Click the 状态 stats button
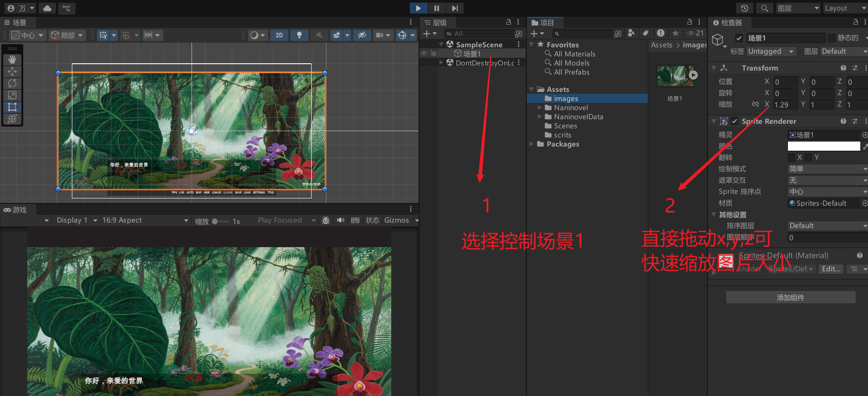Viewport: 868px width, 396px height. coord(373,220)
